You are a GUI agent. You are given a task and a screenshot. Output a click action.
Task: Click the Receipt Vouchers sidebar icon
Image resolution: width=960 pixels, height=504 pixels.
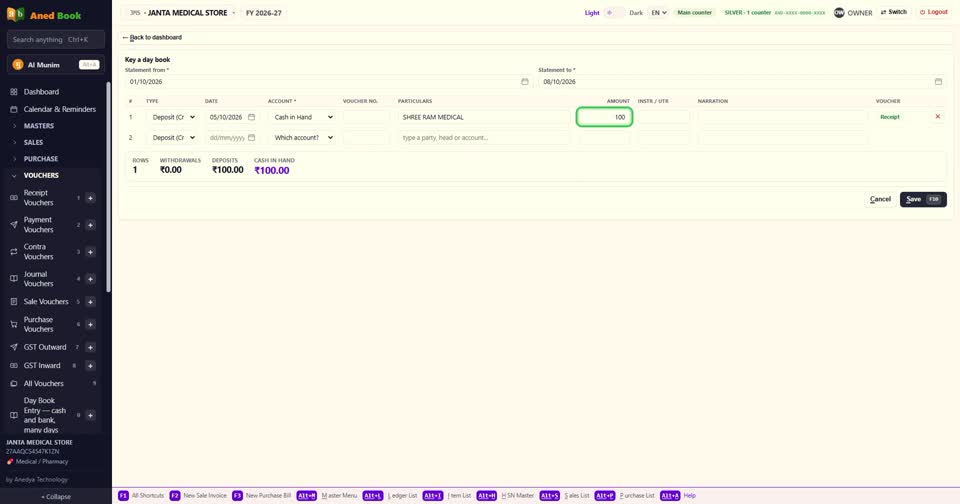(x=13, y=198)
